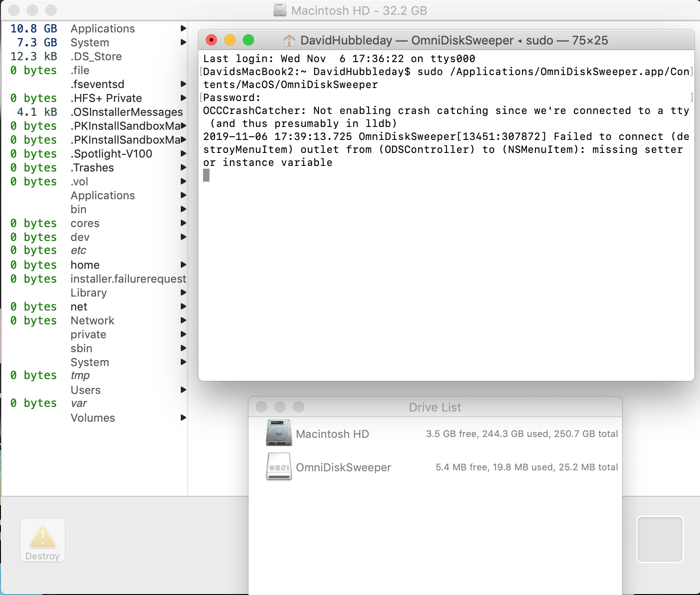Expand the .HFS+ Private folder arrow
This screenshot has height=595, width=700.
[x=183, y=98]
